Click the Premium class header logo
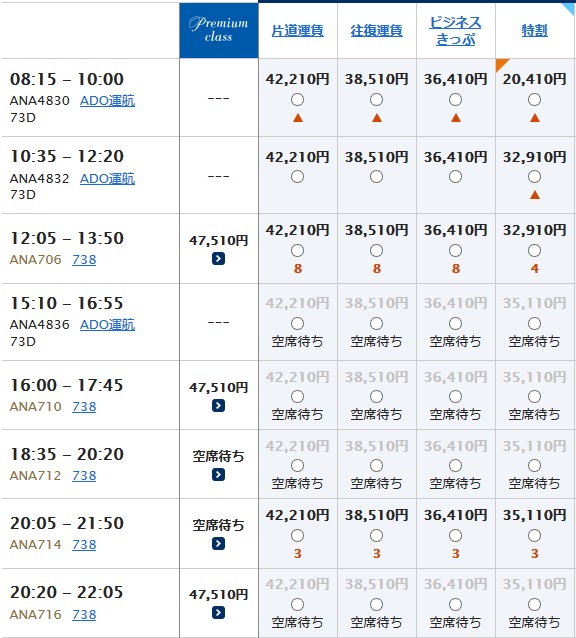 218,30
